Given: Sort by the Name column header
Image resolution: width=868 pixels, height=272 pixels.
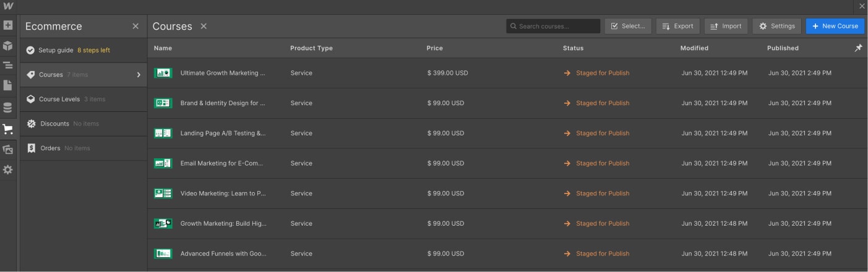Looking at the screenshot, I should point(163,48).
